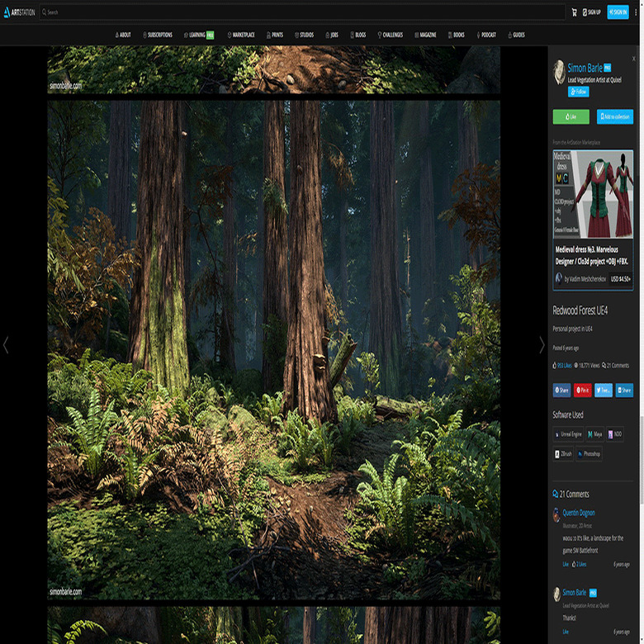Open seller Vadim Meshcherekov's link
This screenshot has width=644, height=644.
pyautogui.click(x=585, y=279)
